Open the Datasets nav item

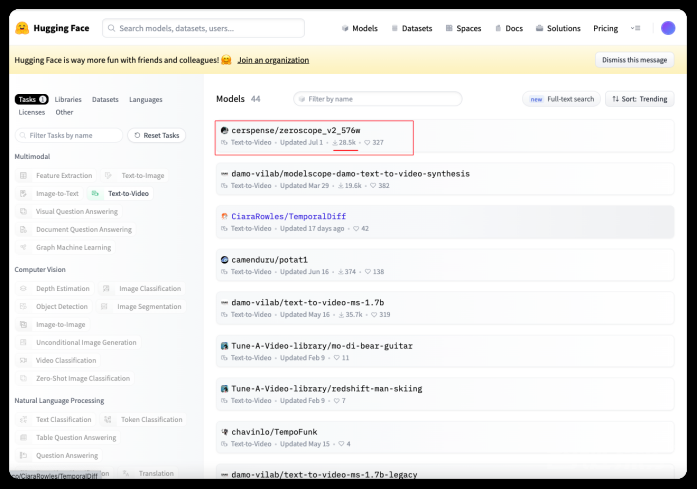412,28
